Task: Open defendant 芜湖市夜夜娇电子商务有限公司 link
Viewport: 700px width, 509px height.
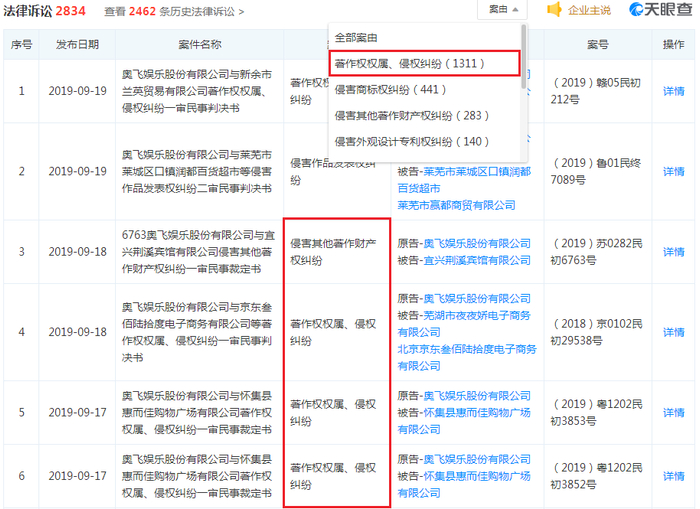Action: click(464, 324)
